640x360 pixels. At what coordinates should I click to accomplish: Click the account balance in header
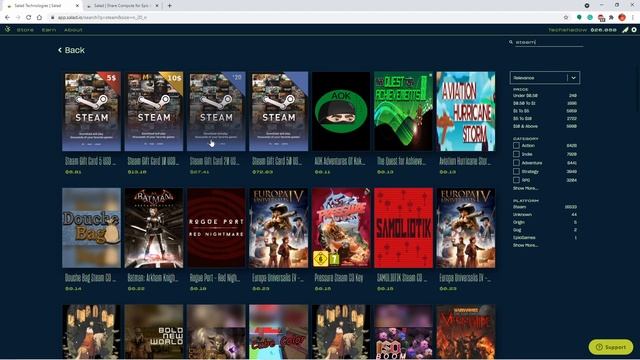click(603, 30)
